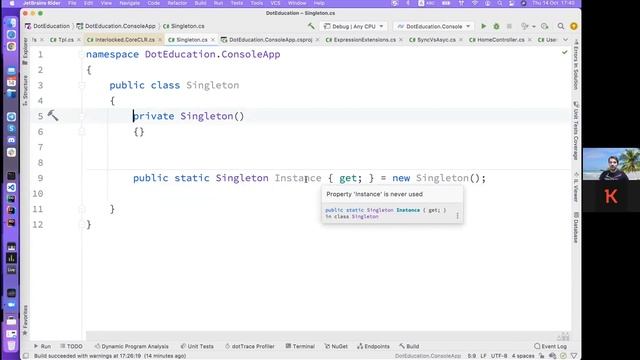Image resolution: width=640 pixels, height=360 pixels.
Task: Change UTF-8 file encoding in status bar
Action: (x=499, y=356)
